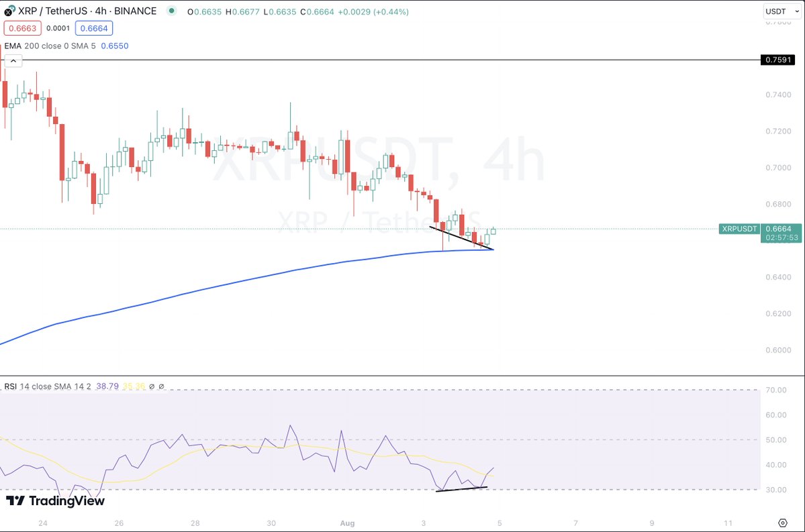Open the USDT currency dropdown

pyautogui.click(x=782, y=11)
